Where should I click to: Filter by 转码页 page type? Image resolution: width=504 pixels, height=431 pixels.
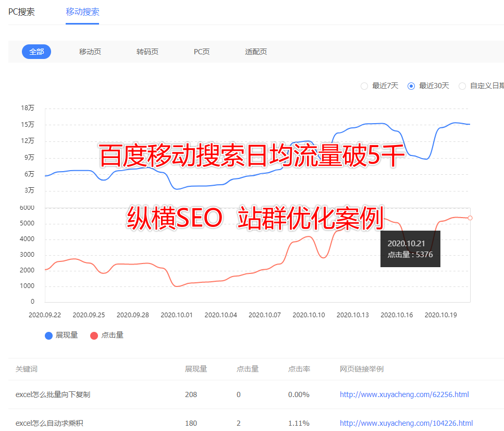click(147, 52)
